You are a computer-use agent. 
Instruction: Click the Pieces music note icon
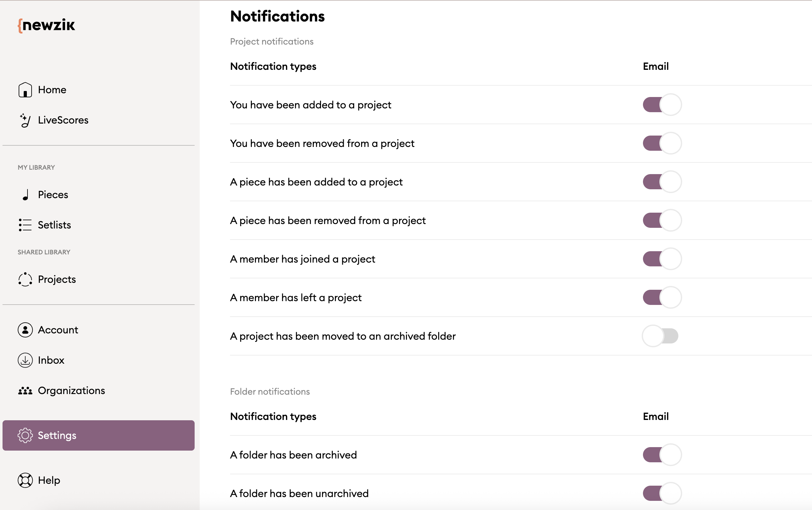coord(26,195)
